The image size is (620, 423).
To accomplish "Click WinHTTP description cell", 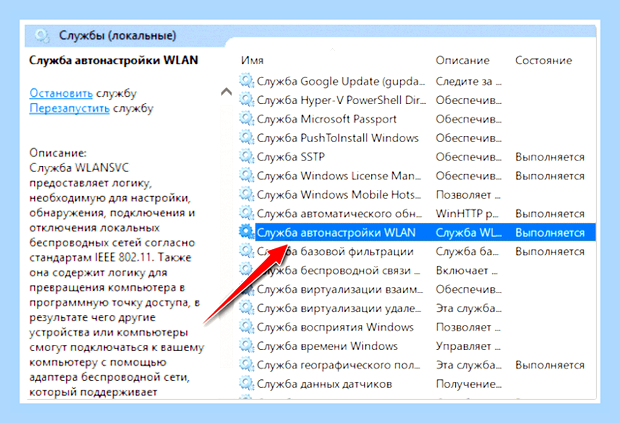I will coord(467,213).
